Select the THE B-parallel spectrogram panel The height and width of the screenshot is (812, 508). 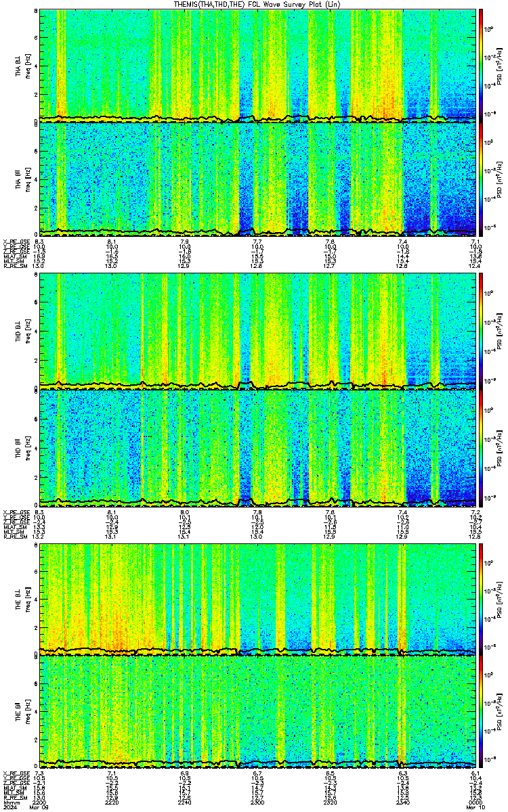(x=257, y=713)
